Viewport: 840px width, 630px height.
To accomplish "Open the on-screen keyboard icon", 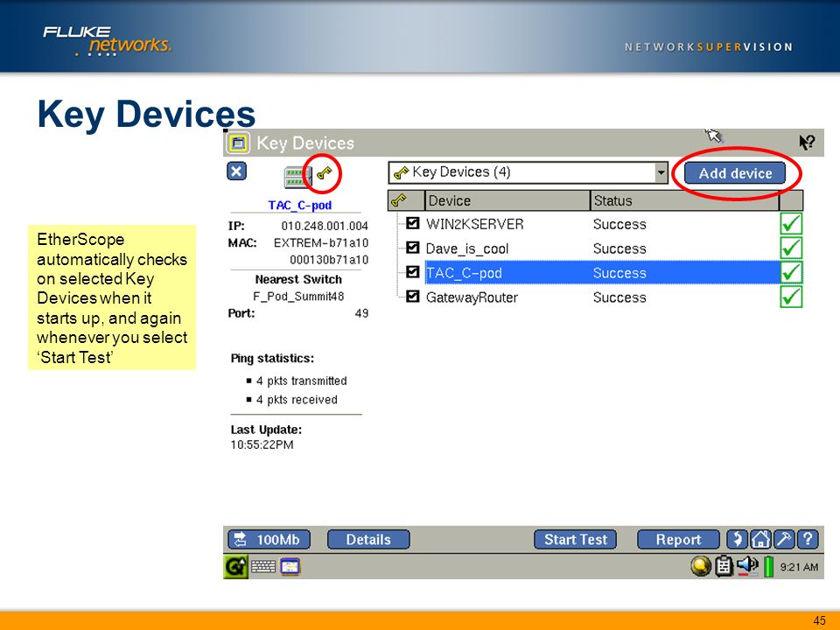I will (263, 566).
